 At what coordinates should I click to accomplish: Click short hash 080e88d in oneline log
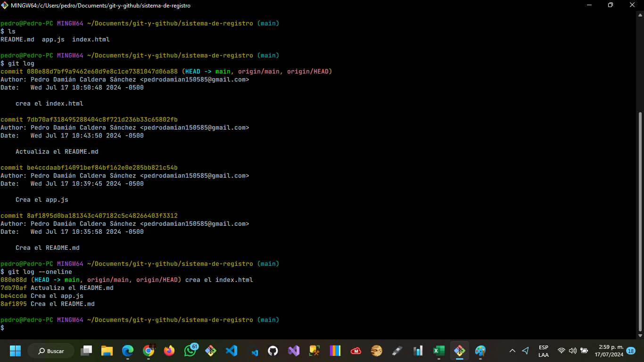coord(14,280)
